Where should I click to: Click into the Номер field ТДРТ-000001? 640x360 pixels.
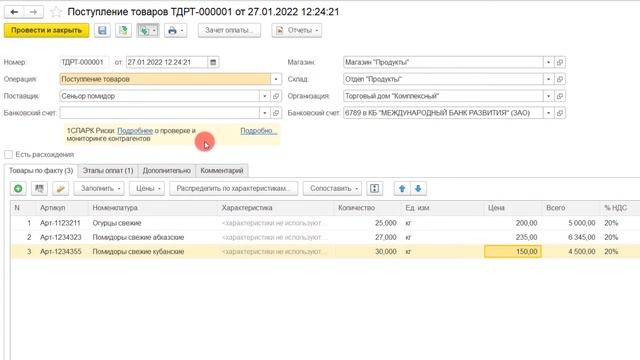[x=84, y=62]
